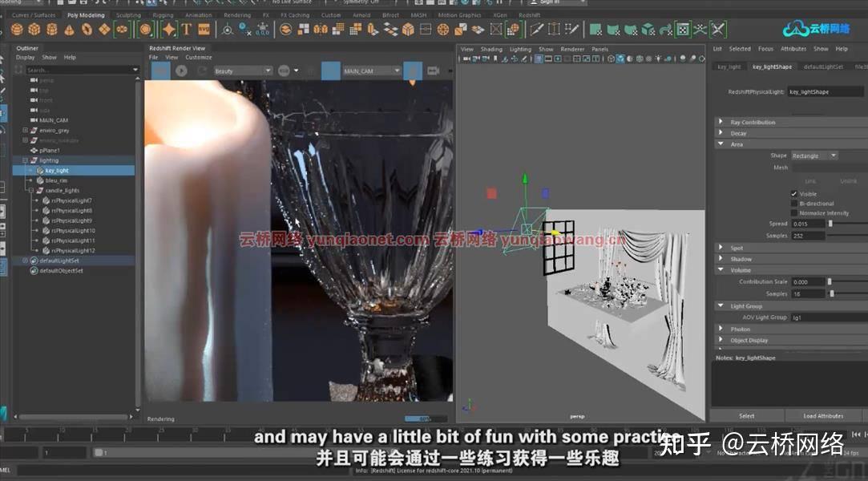Click the Type (T) tool on the shelf
Image resolution: width=868 pixels, height=481 pixels.
[188, 30]
